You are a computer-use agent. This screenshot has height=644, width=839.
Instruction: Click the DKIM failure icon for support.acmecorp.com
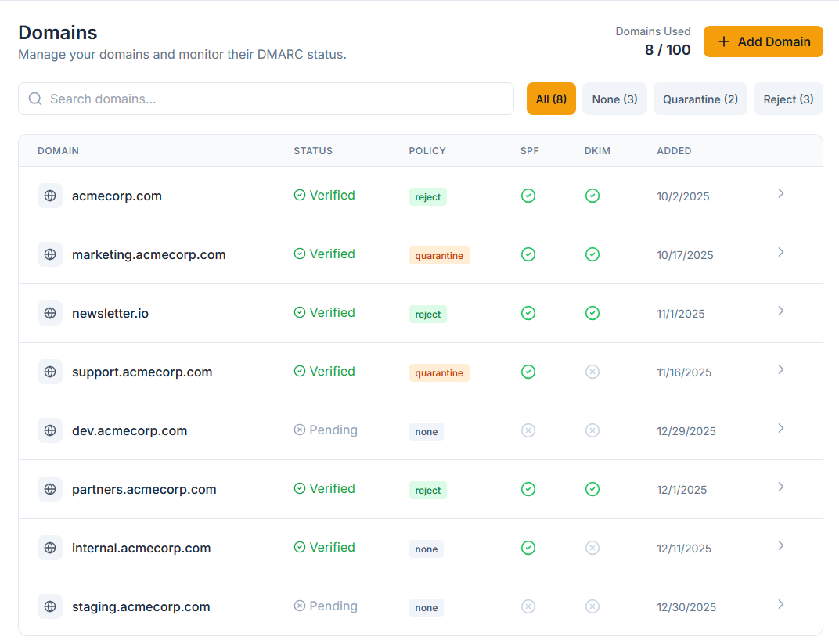point(592,372)
